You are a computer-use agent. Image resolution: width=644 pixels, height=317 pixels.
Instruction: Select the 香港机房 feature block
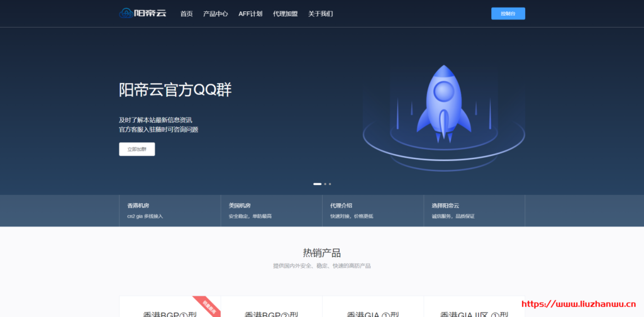coord(170,211)
